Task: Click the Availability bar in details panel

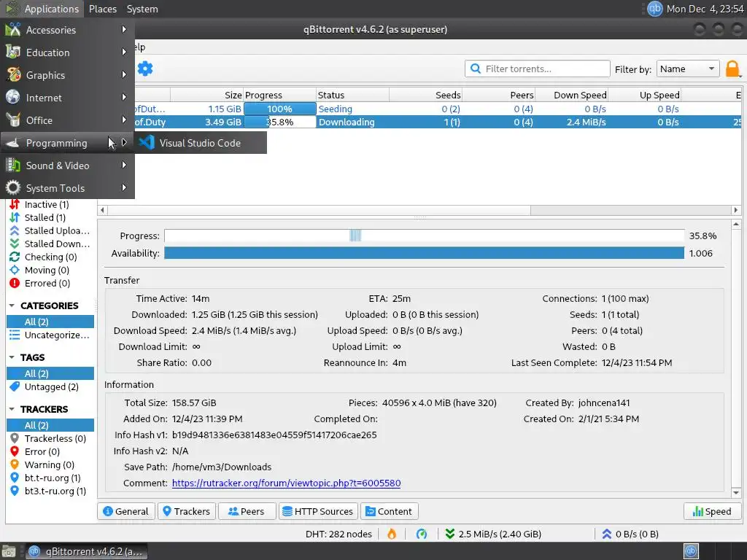Action: (425, 253)
